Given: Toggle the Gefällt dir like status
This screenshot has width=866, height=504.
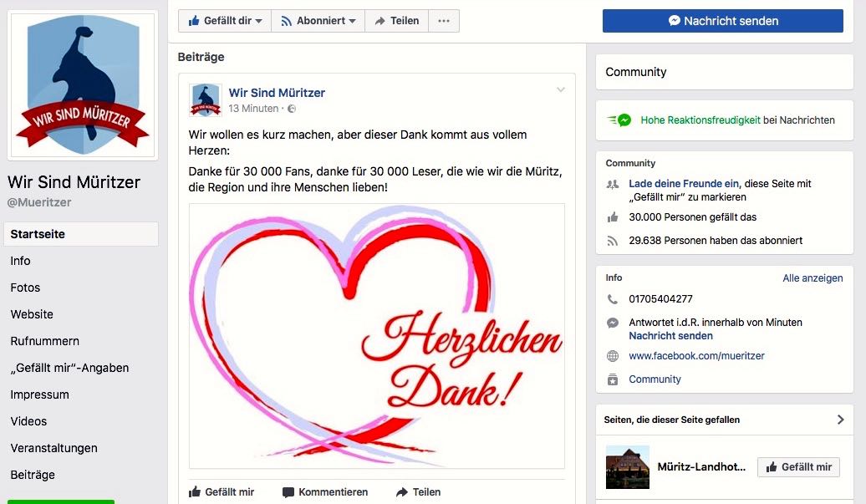Looking at the screenshot, I should [x=225, y=21].
